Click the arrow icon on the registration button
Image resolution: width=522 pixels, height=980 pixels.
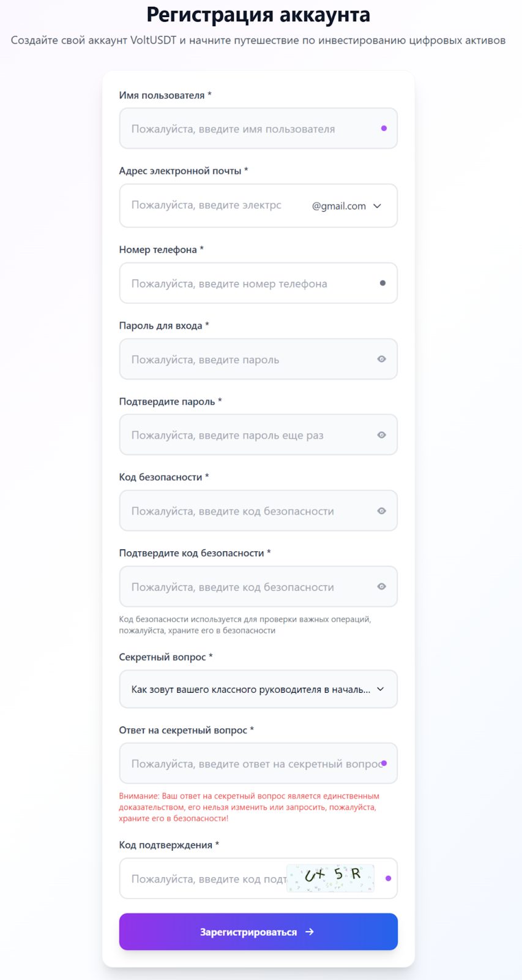[x=310, y=932]
